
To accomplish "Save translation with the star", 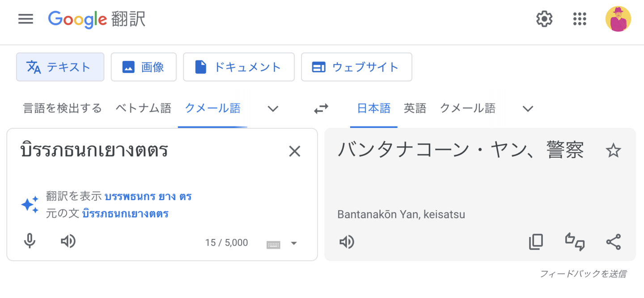I will coord(613,151).
